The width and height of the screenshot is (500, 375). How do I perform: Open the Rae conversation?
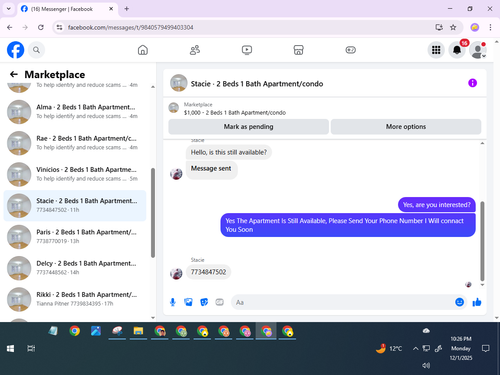[75, 143]
